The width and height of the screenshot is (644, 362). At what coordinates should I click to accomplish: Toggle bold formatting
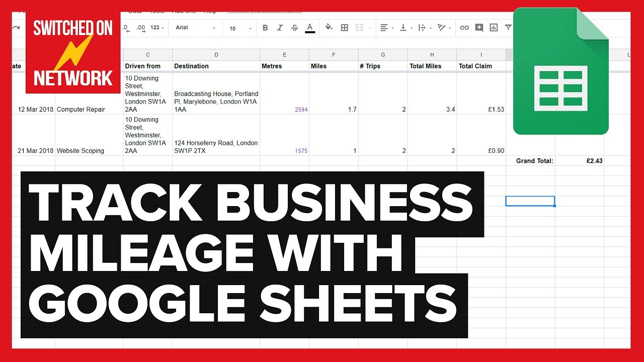tap(265, 28)
